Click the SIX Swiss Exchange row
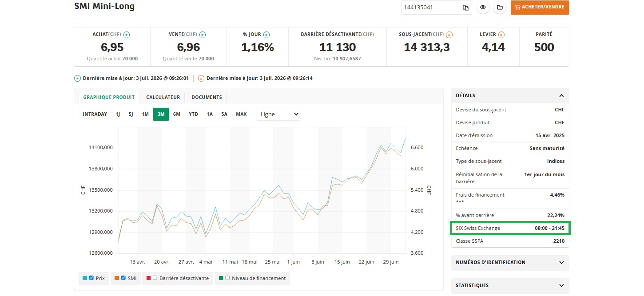644x296 pixels. [510, 228]
